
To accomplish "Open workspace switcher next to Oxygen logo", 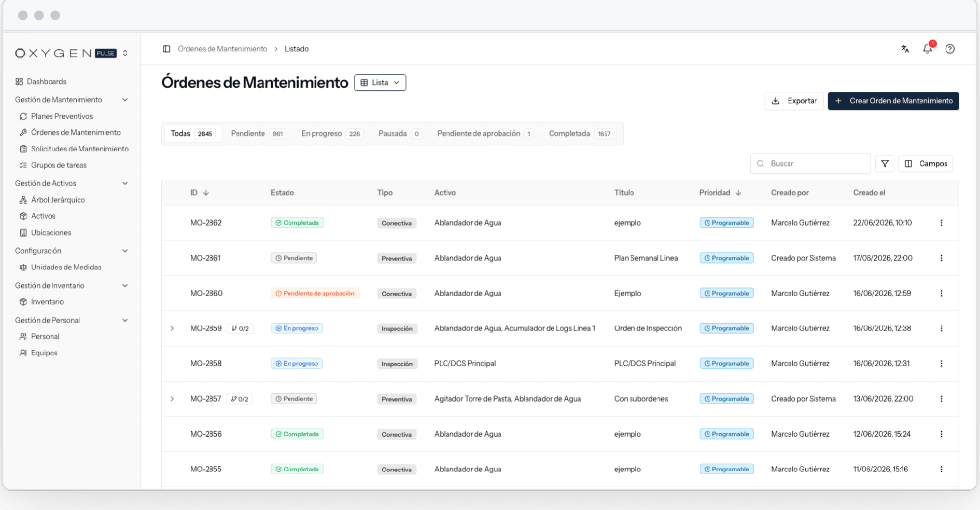I will (125, 53).
